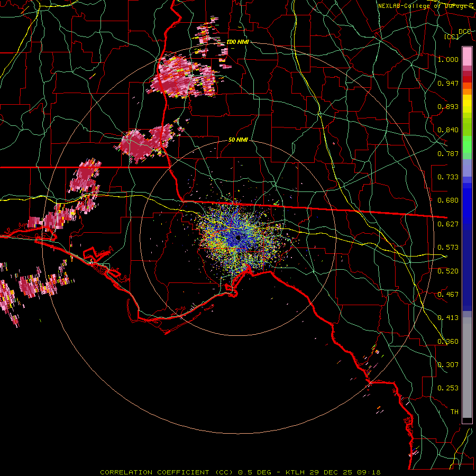Screen dimensions: 476x476
Task: Select the 0.893 legend value
Action: [448, 106]
